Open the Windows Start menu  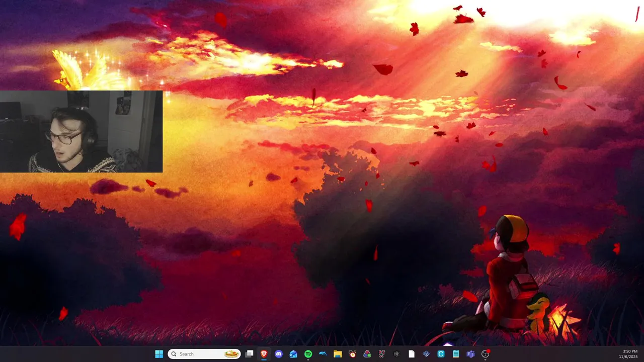tap(159, 354)
